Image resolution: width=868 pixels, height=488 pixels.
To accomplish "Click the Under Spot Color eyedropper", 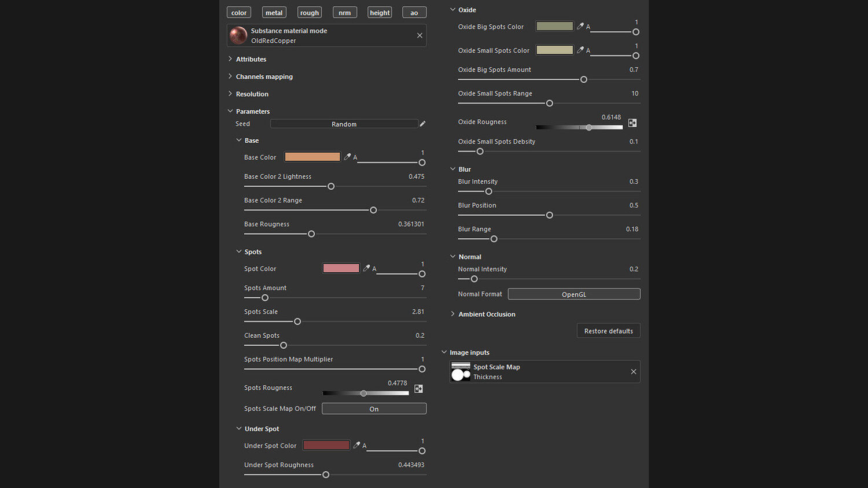I will (356, 445).
